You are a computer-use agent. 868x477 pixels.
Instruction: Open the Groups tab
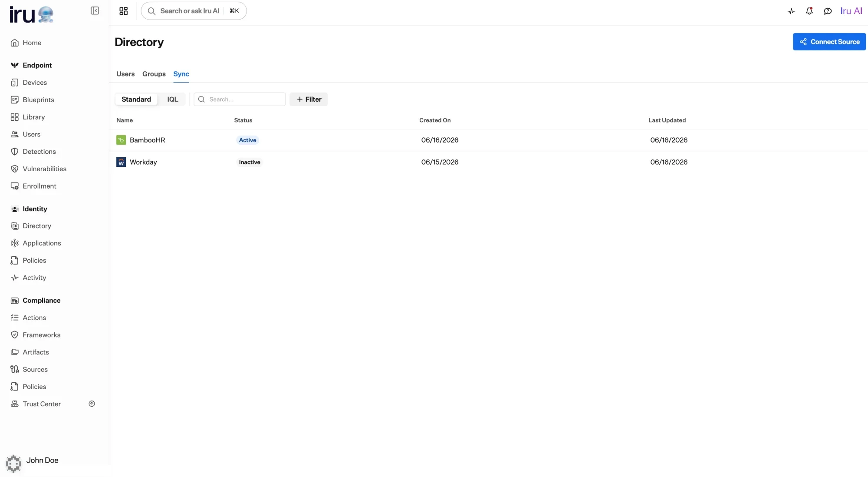(x=154, y=74)
